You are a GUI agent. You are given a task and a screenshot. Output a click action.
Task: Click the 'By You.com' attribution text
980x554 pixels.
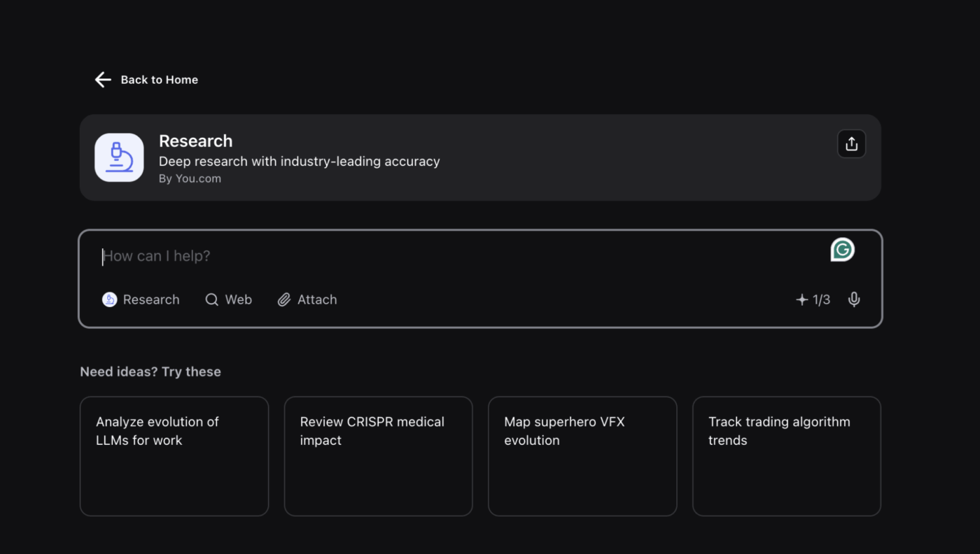tap(190, 178)
